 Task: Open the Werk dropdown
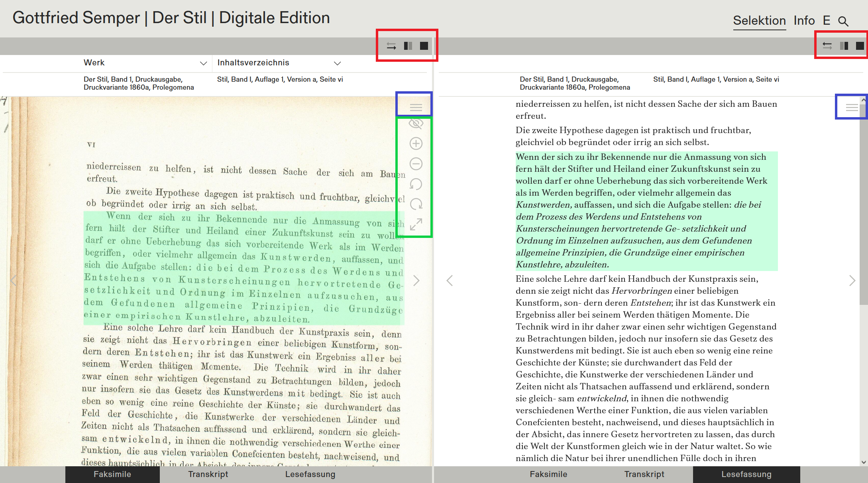point(145,63)
